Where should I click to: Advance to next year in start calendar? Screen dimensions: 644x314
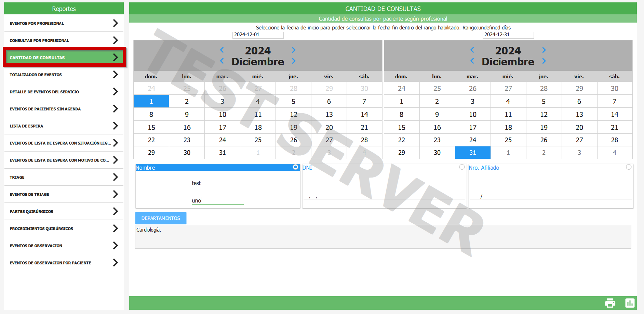click(x=294, y=50)
